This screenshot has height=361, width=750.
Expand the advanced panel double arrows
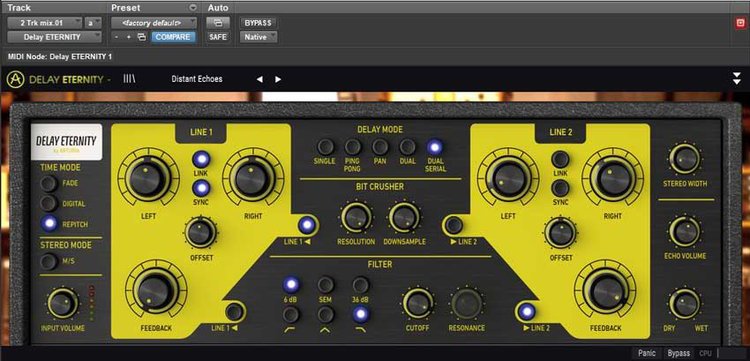click(737, 79)
